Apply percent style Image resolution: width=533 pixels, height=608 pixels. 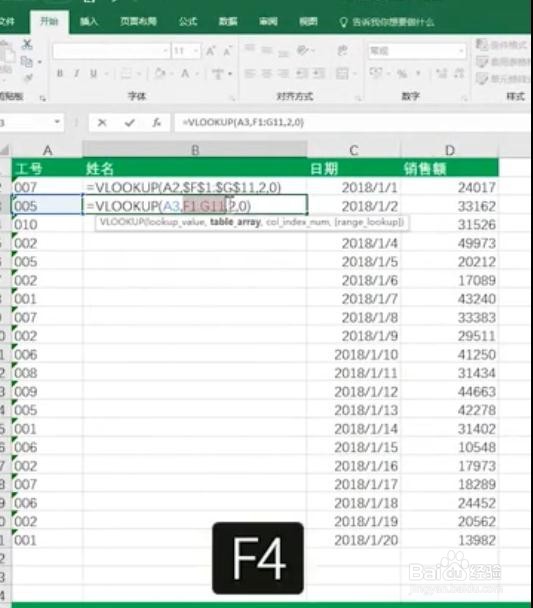click(x=402, y=73)
